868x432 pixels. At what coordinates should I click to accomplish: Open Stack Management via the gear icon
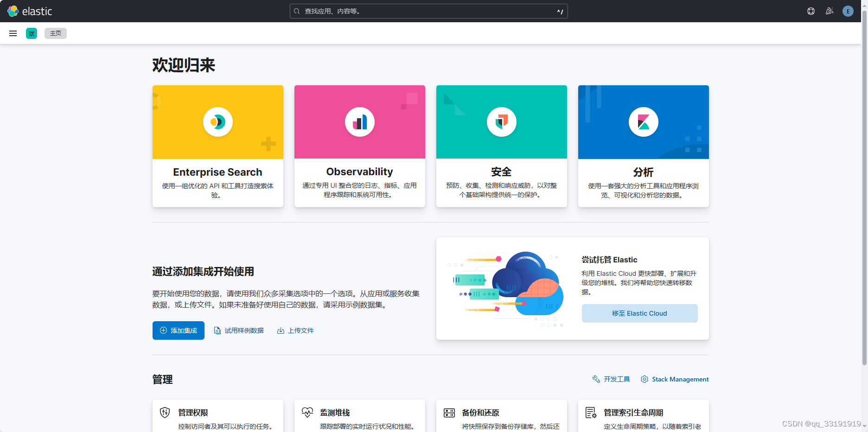tap(644, 379)
